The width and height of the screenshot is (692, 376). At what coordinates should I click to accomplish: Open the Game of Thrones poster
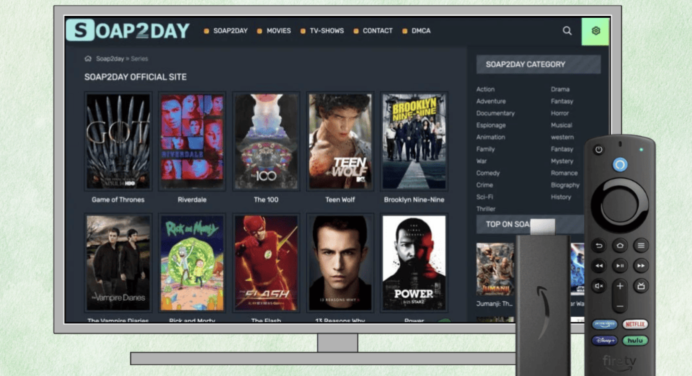[118, 141]
